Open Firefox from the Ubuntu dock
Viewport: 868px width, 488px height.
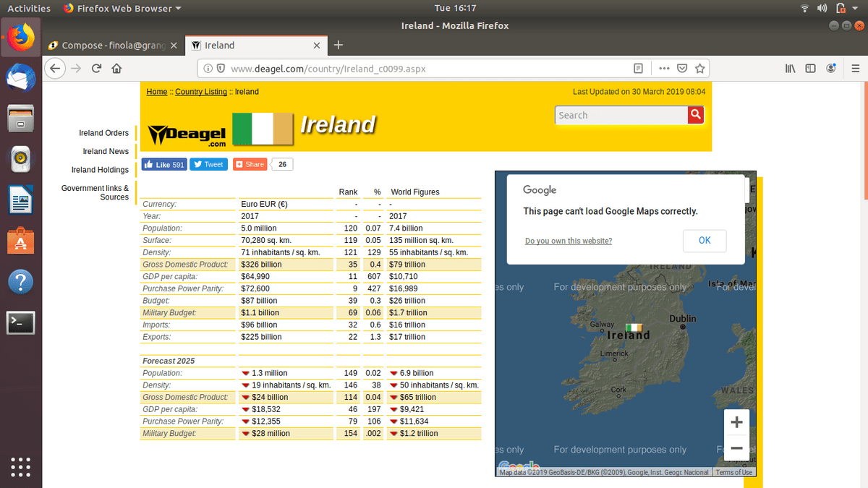click(x=21, y=35)
